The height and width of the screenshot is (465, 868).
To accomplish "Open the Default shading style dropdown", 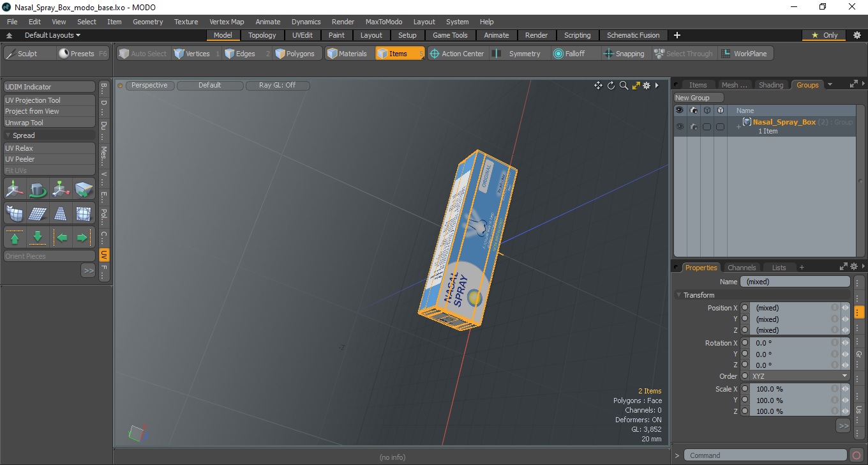I will (x=210, y=85).
